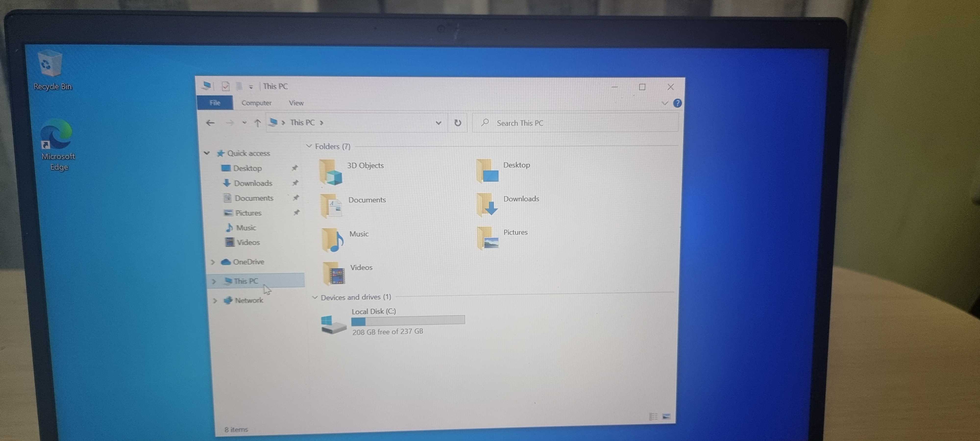Open the Videos folder in main pane
The width and height of the screenshot is (980, 441).
334,273
